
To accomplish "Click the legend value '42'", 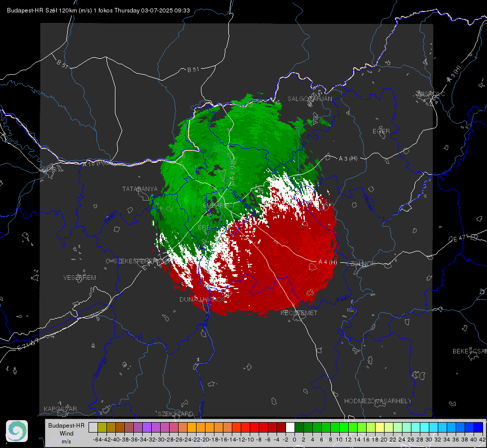I will click(x=482, y=440).
